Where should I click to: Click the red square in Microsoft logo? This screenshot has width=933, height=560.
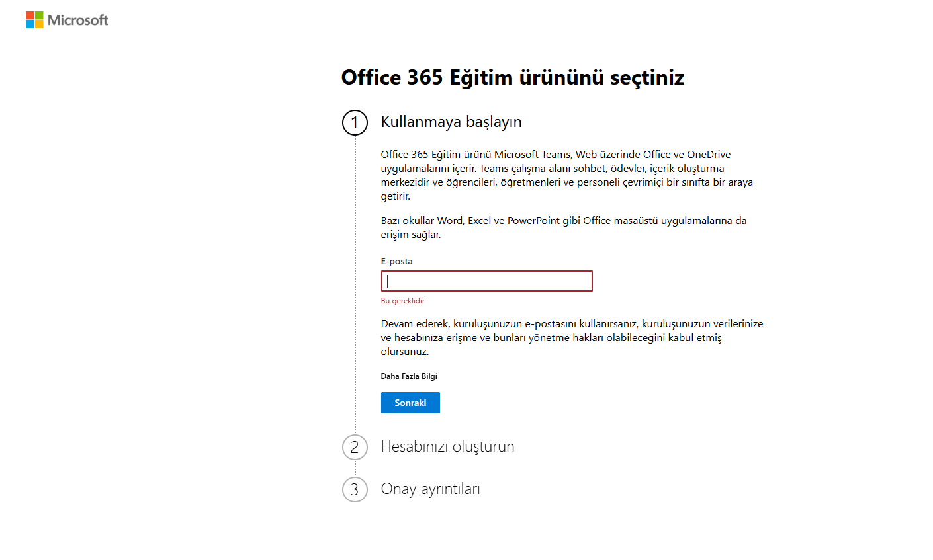(30, 15)
